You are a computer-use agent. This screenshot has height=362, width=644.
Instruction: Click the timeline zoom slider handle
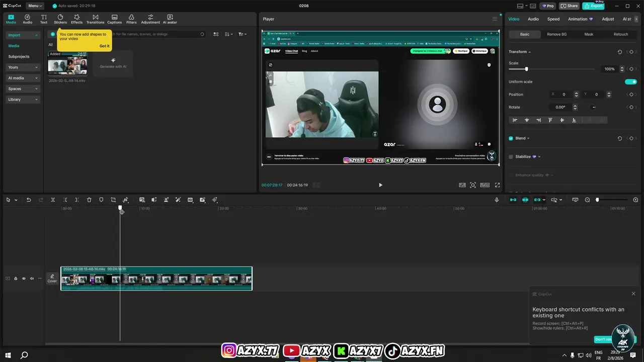pyautogui.click(x=597, y=200)
